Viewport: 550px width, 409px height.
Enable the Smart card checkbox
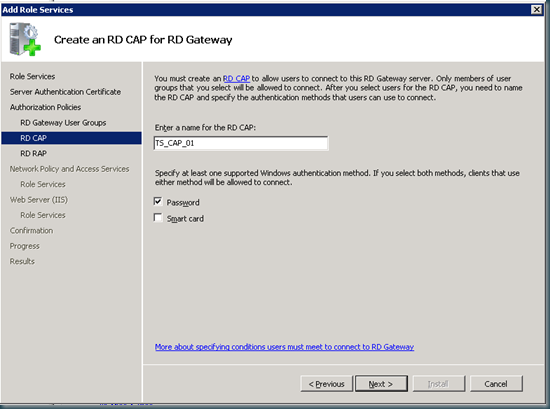point(158,218)
